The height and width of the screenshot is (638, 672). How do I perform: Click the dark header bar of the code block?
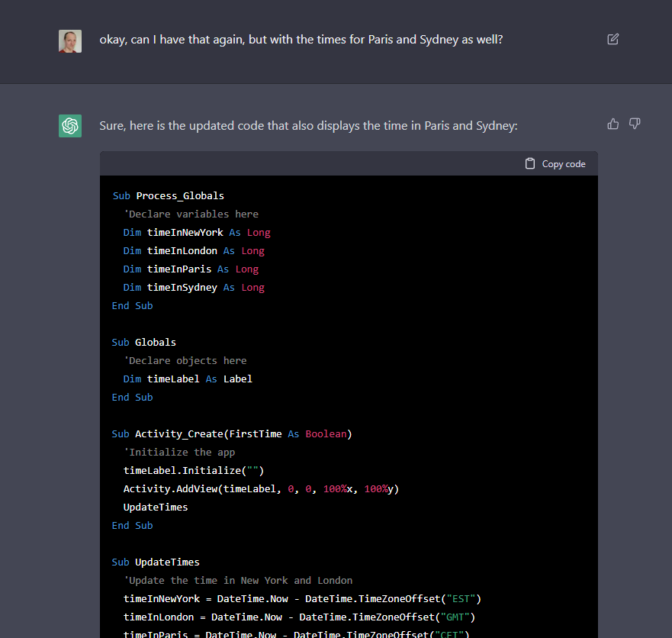pyautogui.click(x=305, y=163)
